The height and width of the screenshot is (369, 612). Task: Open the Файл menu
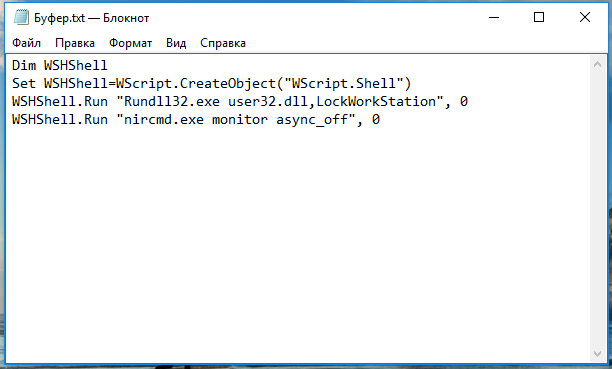26,43
